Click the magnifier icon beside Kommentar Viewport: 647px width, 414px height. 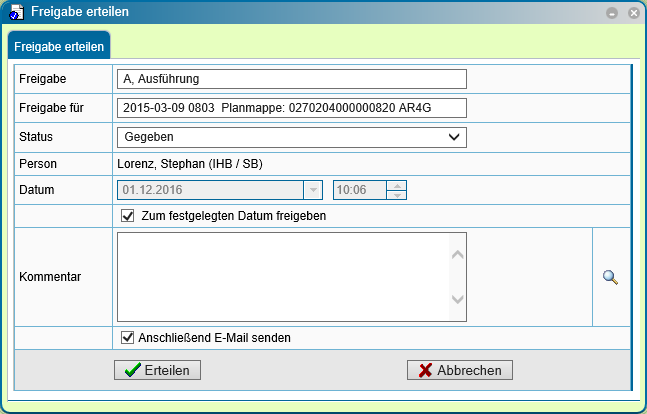(610, 277)
